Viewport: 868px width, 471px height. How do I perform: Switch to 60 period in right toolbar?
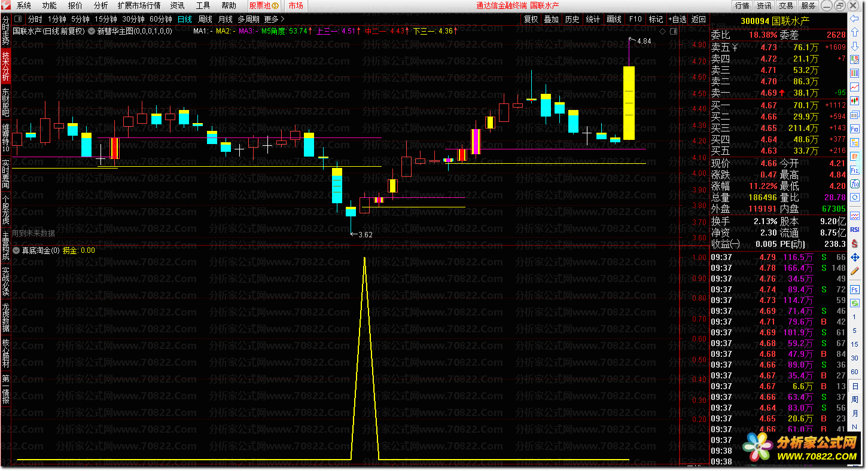pyautogui.click(x=855, y=372)
